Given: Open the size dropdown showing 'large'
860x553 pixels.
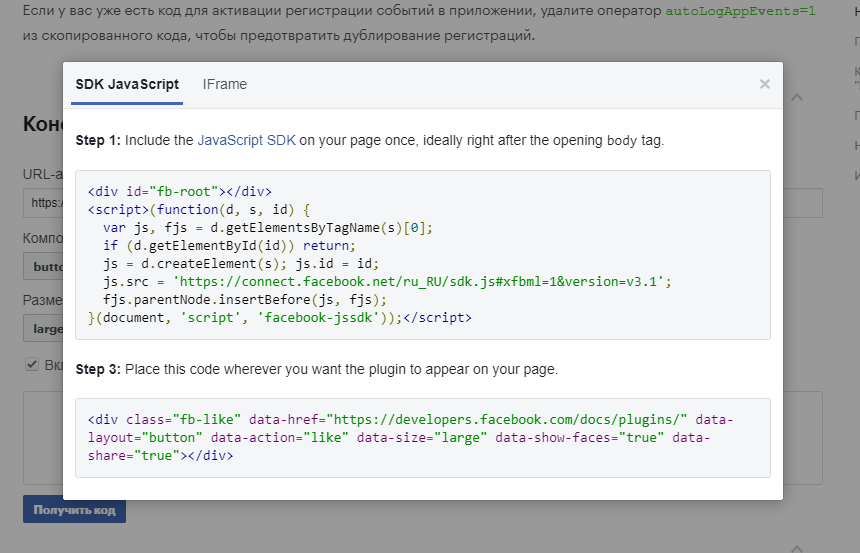Looking at the screenshot, I should [43, 329].
